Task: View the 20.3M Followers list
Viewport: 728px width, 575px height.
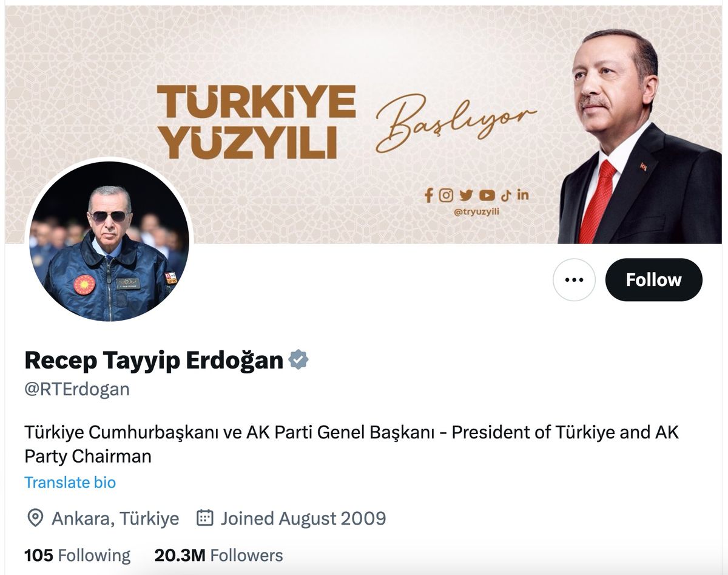Action: (218, 555)
